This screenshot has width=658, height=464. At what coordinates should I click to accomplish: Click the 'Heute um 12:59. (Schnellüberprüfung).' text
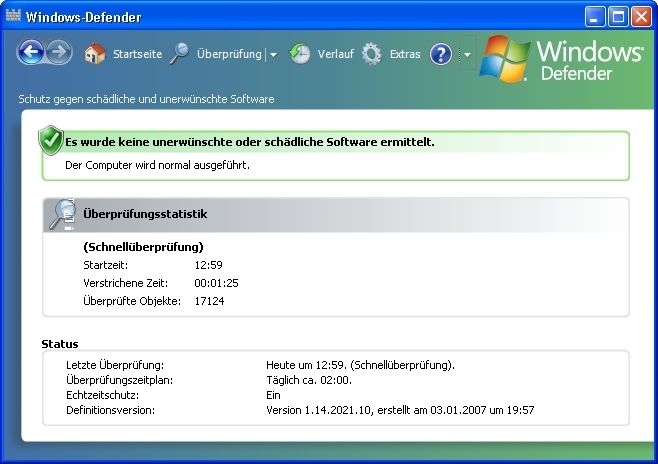click(360, 365)
